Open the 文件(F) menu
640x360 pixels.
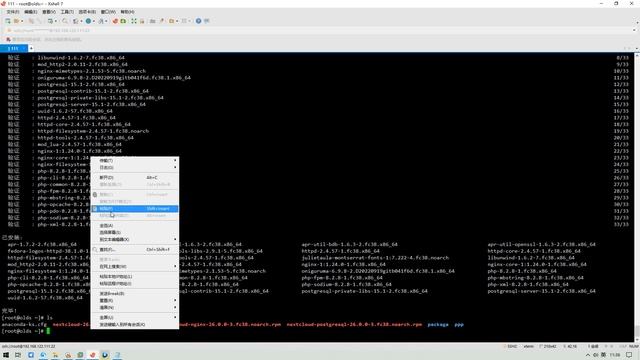13,12
